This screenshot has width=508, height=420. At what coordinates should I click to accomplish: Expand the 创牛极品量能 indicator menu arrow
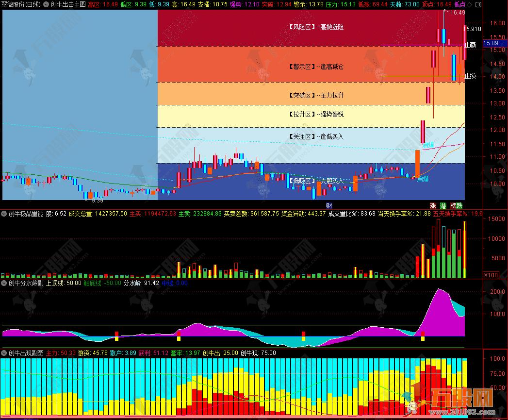click(4, 214)
